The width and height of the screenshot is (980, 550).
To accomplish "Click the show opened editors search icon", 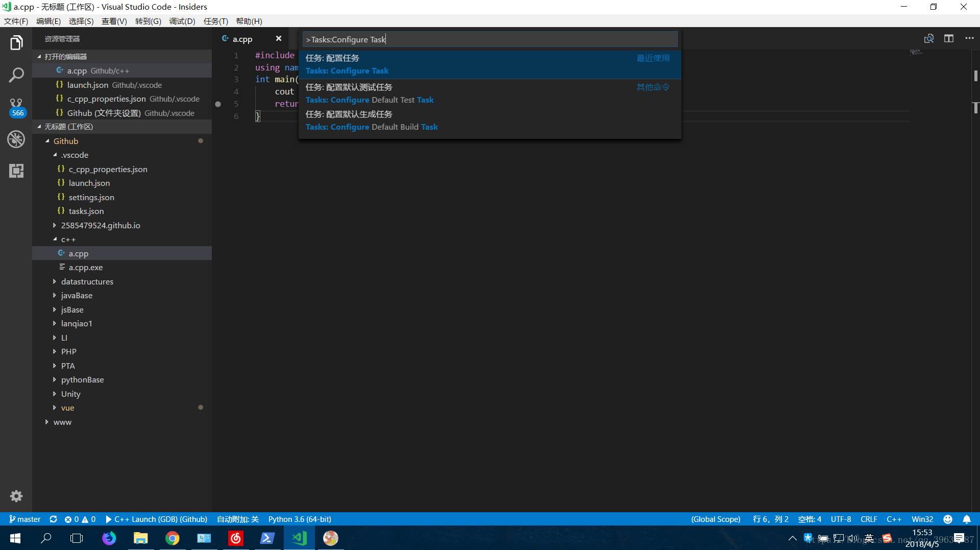I will (929, 39).
